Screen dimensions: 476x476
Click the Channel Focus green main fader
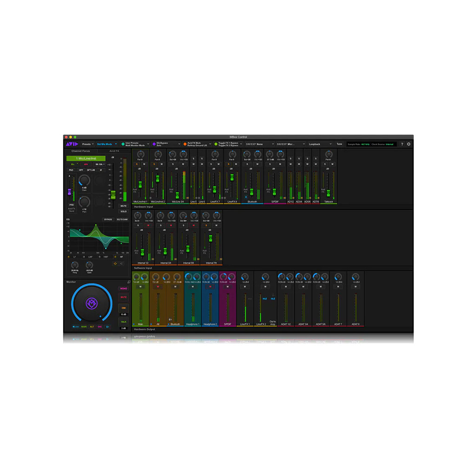tap(113, 195)
